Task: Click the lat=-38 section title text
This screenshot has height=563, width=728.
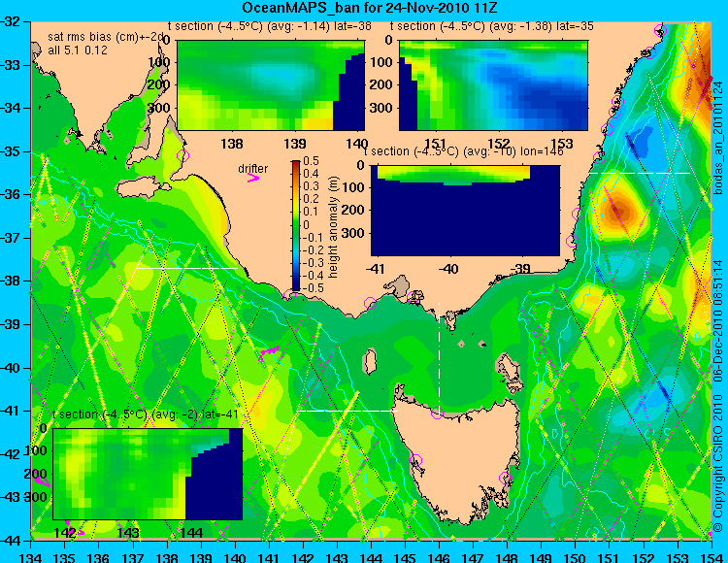Action: click(x=270, y=26)
